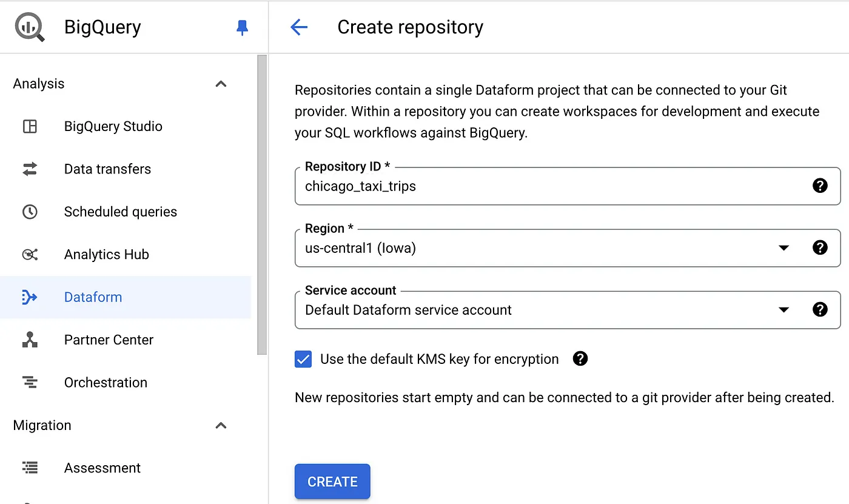Select Dataform in the navigation menu
Screen dimensions: 849x504
coord(93,297)
